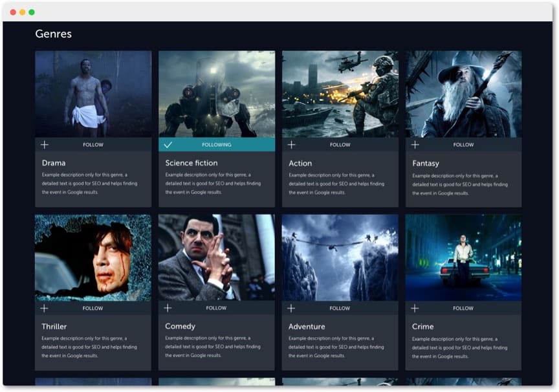Follow the Comedy genre

(216, 308)
